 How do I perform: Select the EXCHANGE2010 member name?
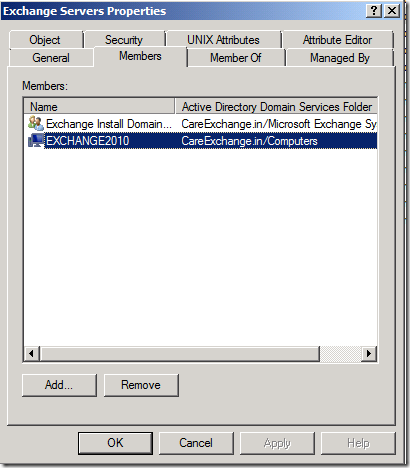[x=88, y=141]
